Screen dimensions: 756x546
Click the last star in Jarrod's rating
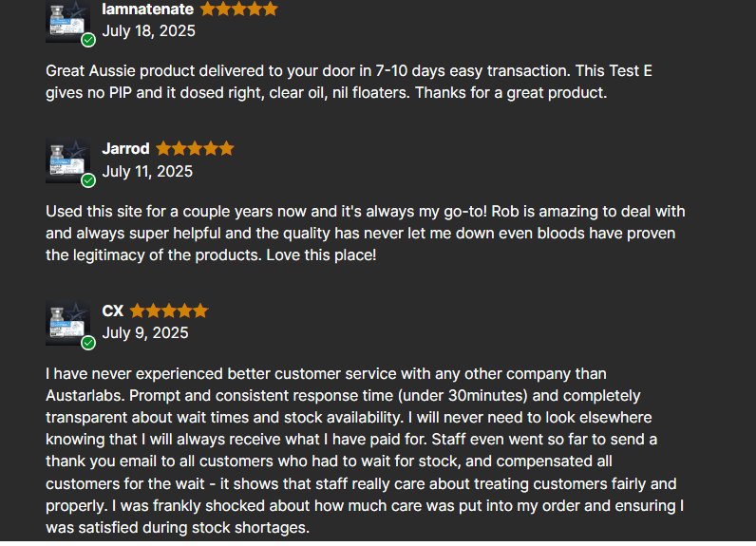(226, 148)
